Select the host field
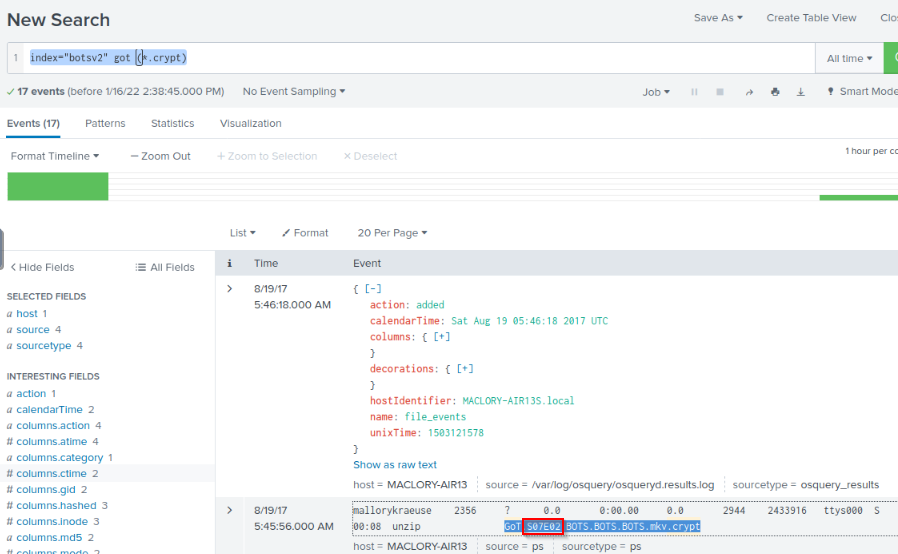 pos(27,313)
